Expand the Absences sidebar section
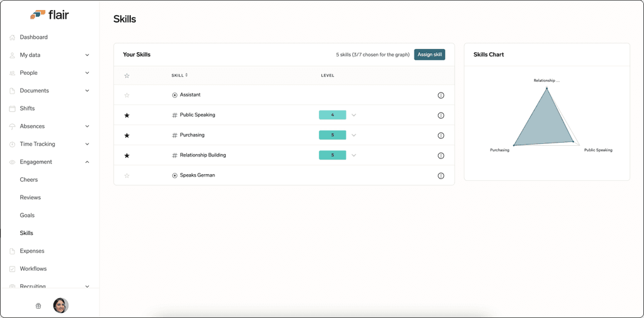Screen dimensions: 644x318 pos(87,126)
